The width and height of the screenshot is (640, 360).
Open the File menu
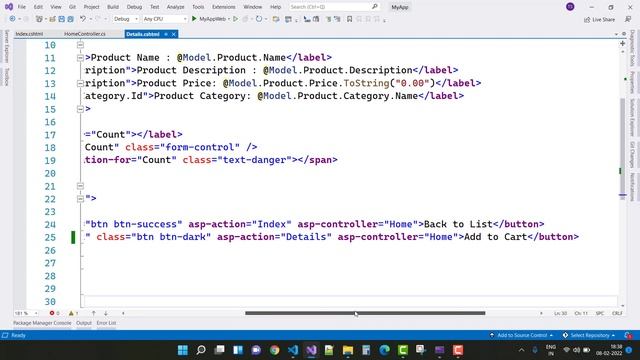(x=22, y=7)
